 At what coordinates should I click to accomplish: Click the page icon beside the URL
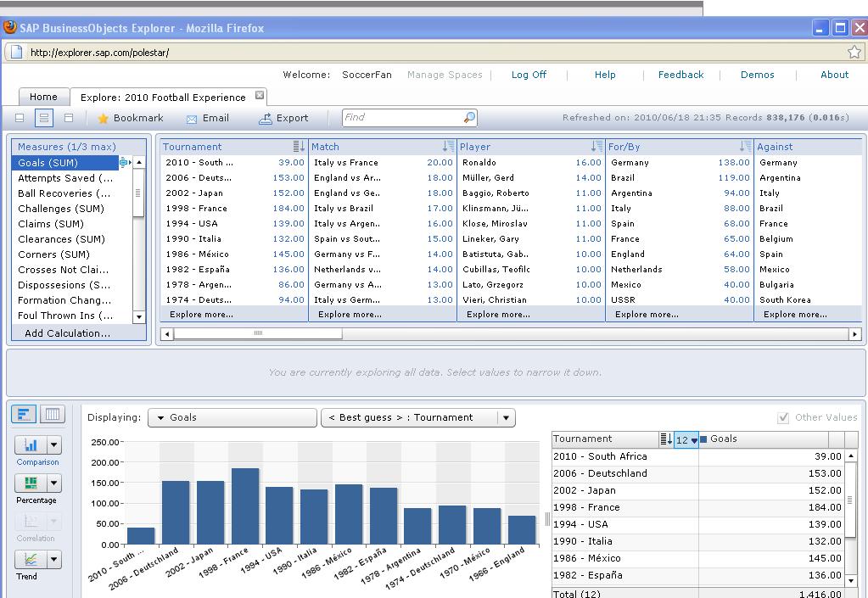pos(17,52)
